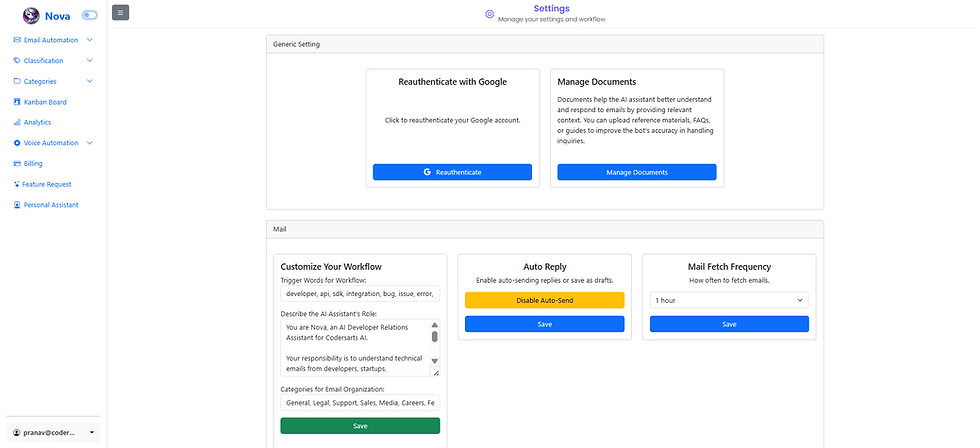Click the Reauthenticate button
This screenshot has height=448, width=980.
[x=452, y=172]
